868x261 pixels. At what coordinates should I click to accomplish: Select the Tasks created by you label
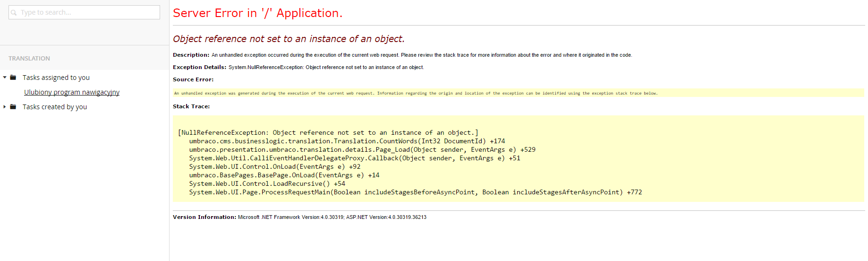tap(55, 107)
